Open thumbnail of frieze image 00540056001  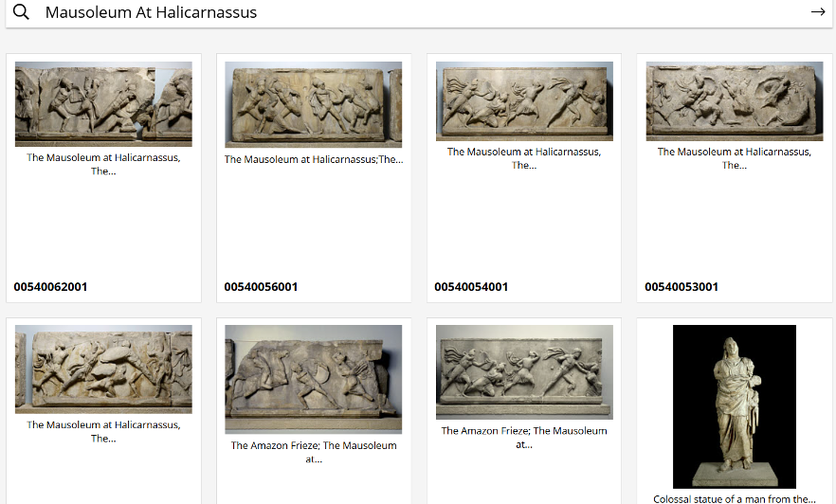coord(314,104)
